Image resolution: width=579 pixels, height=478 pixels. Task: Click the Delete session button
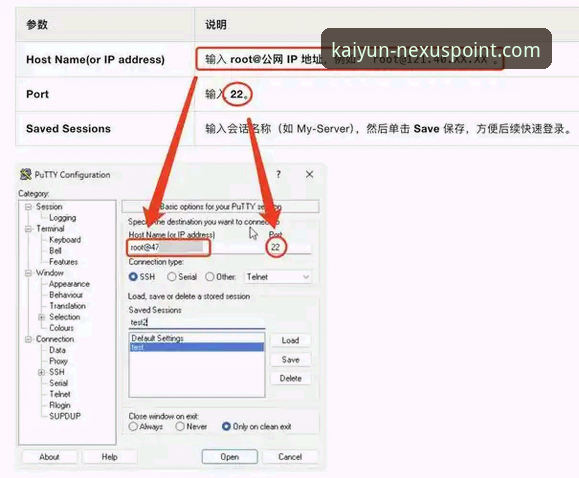tap(291, 378)
